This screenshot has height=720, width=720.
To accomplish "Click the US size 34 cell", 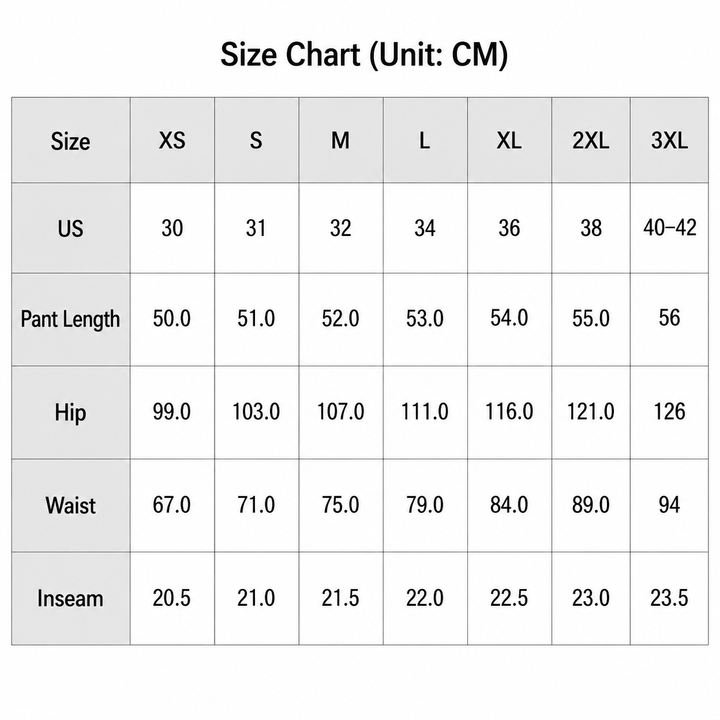I will (425, 228).
